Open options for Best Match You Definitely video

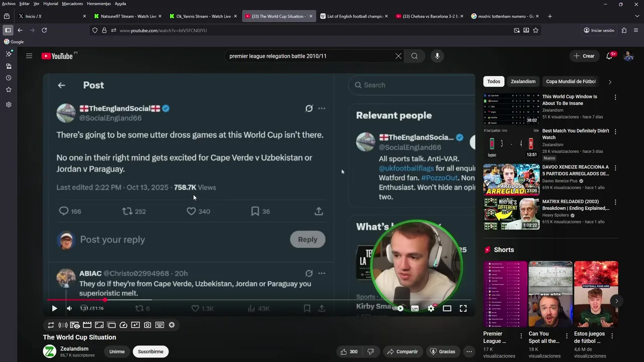coord(615,132)
